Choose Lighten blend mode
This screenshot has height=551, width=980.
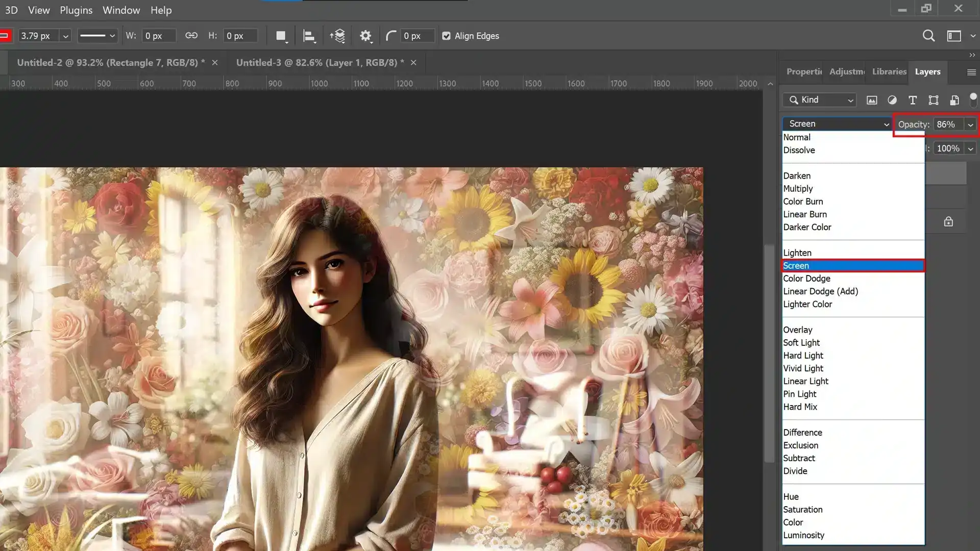click(x=853, y=253)
